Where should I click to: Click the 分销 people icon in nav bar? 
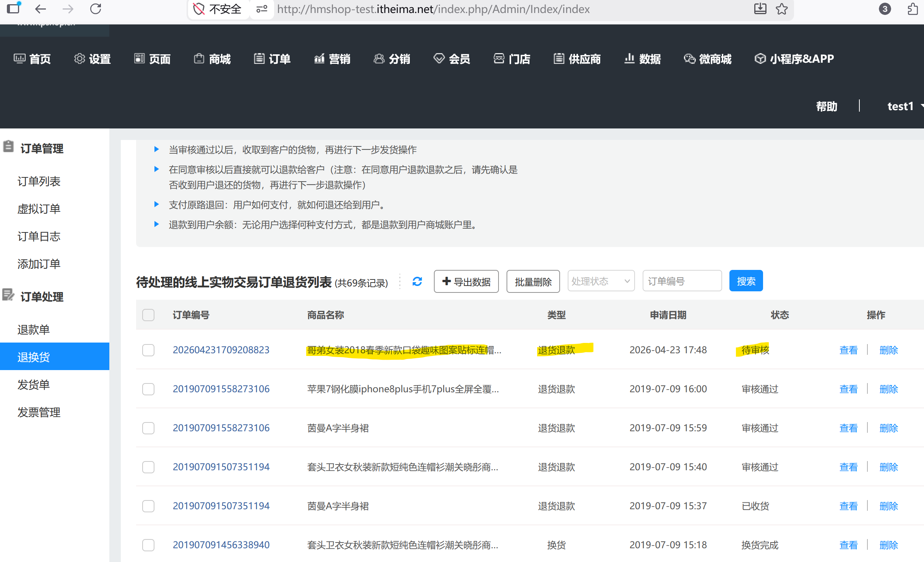[379, 58]
